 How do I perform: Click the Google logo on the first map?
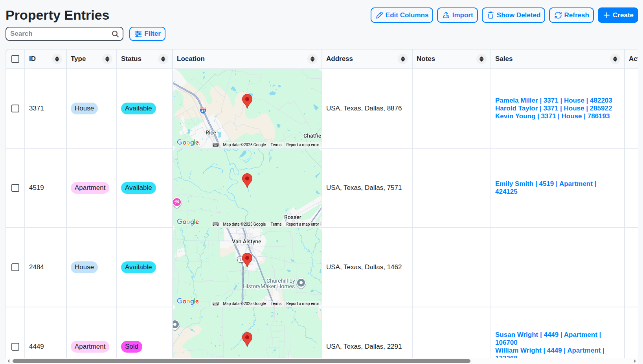(188, 142)
